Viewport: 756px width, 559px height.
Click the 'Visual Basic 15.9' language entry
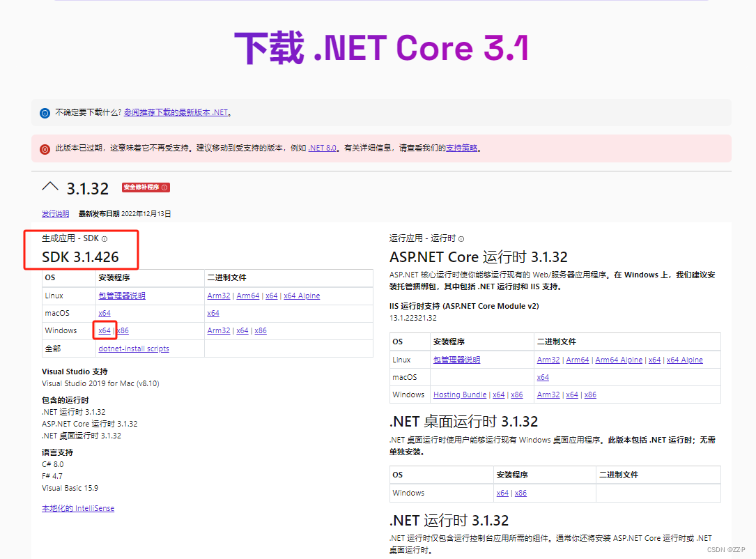(x=70, y=488)
